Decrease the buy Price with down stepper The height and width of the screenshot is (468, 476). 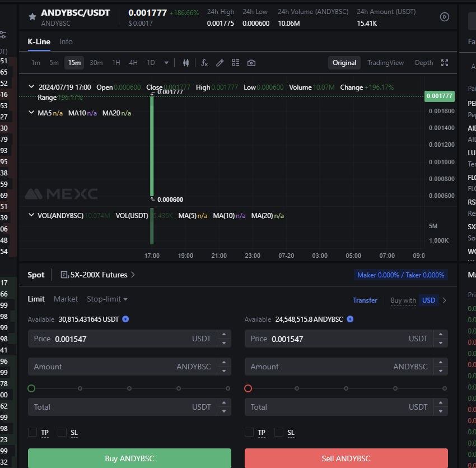tap(224, 343)
